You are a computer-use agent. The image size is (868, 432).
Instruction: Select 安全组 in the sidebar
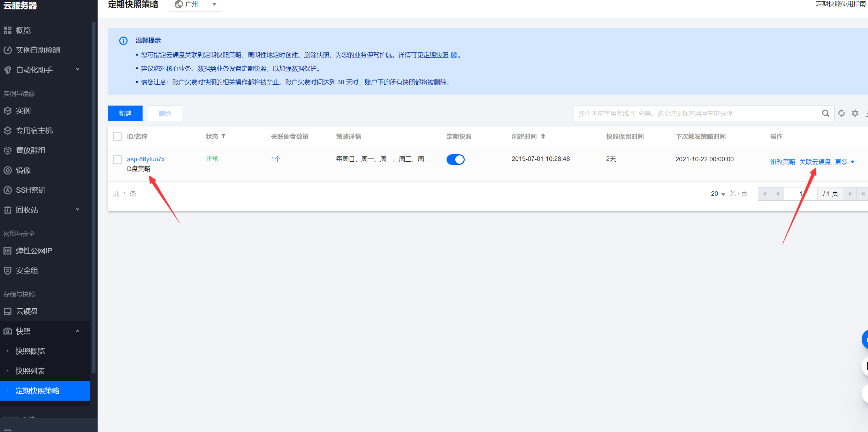click(x=27, y=270)
